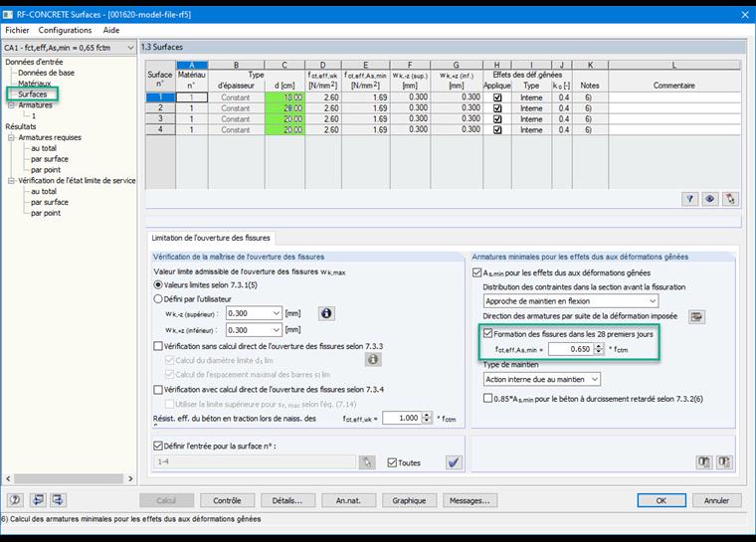The image size is (756, 542).
Task: Open help via the question mark icon
Action: [x=15, y=500]
